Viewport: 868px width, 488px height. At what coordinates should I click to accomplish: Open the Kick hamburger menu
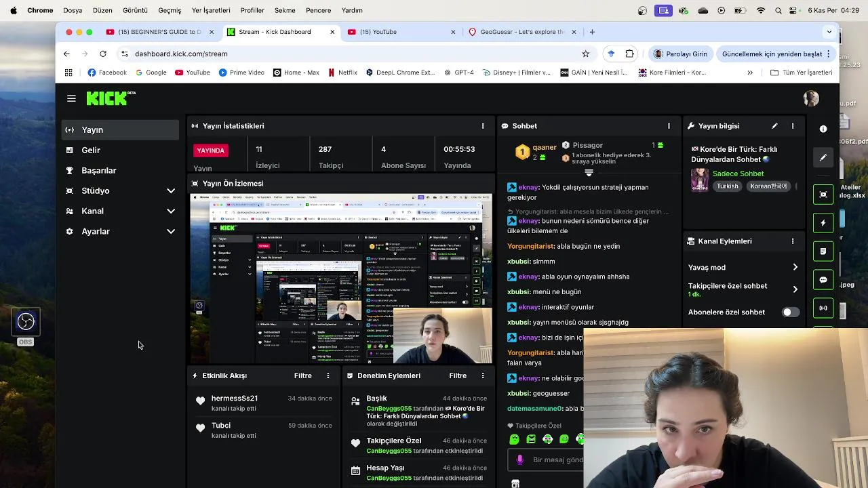(71, 99)
